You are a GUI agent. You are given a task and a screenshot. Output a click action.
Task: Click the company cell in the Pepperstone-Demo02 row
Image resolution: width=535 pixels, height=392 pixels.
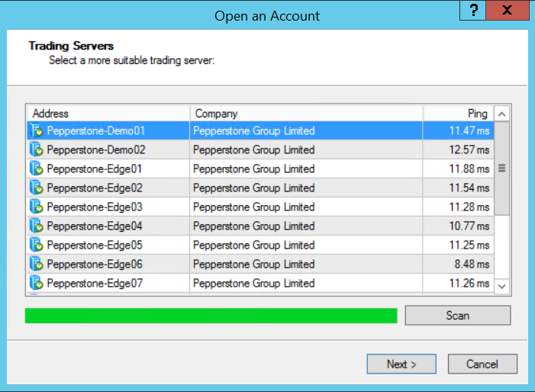pos(306,149)
